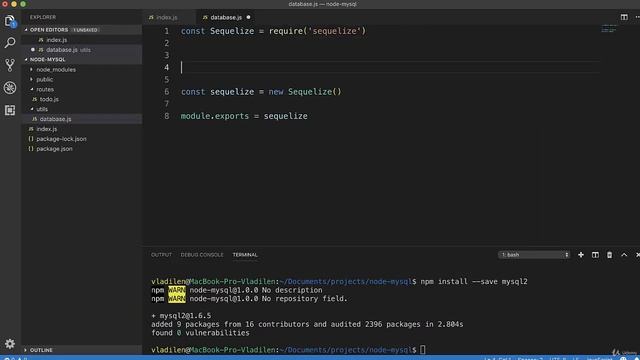Click '+ mysql2@1.6.5' terminal output
The height and width of the screenshot is (360, 640).
(x=181, y=316)
